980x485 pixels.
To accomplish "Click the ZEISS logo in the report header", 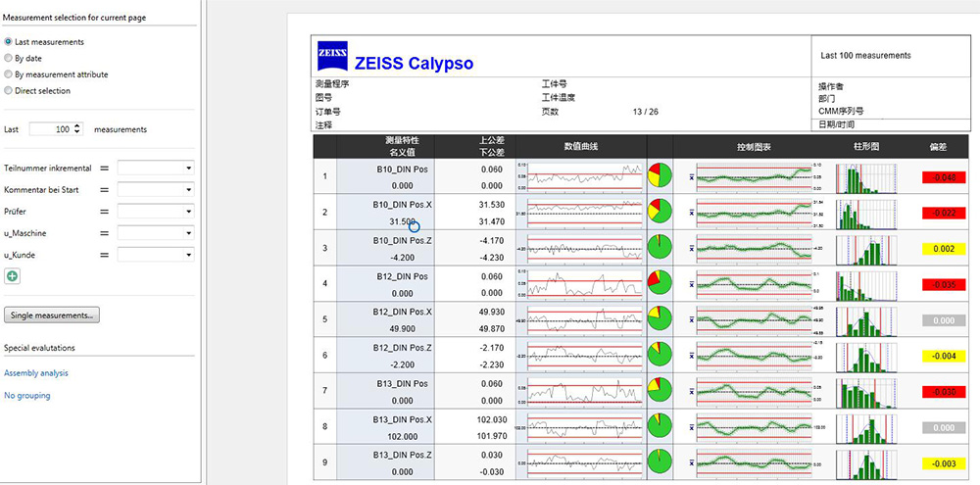I will (332, 55).
